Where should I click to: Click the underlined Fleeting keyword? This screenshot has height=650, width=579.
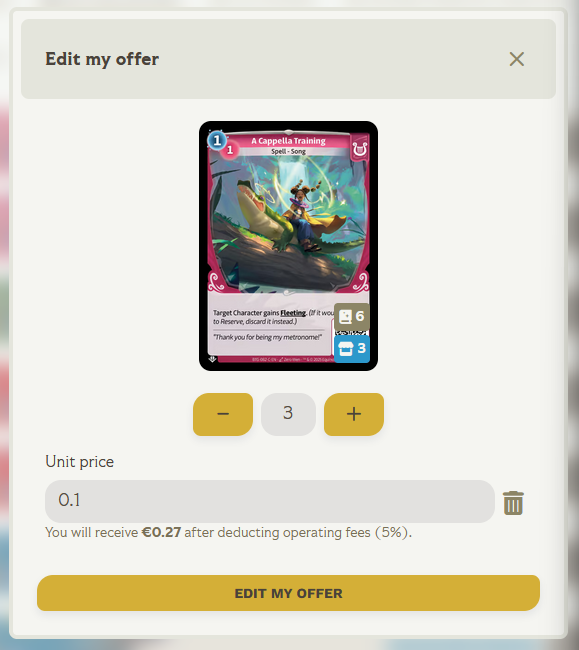click(293, 313)
